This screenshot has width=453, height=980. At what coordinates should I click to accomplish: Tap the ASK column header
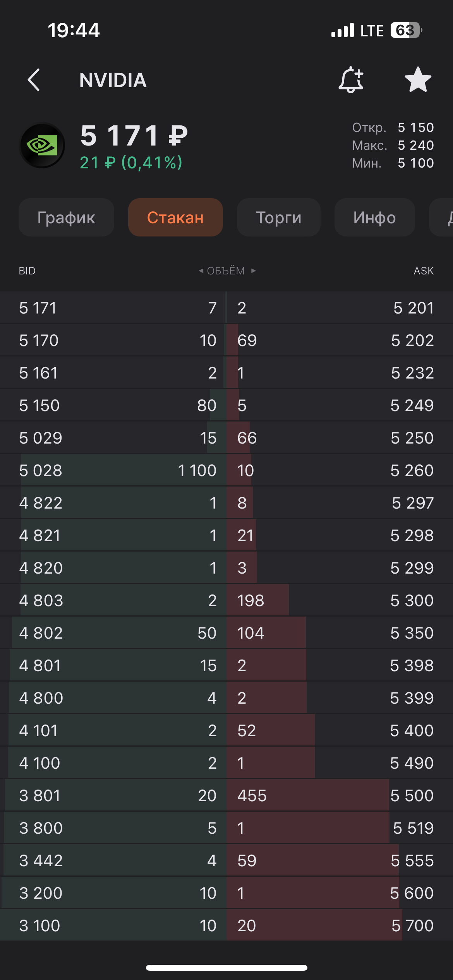click(x=424, y=271)
